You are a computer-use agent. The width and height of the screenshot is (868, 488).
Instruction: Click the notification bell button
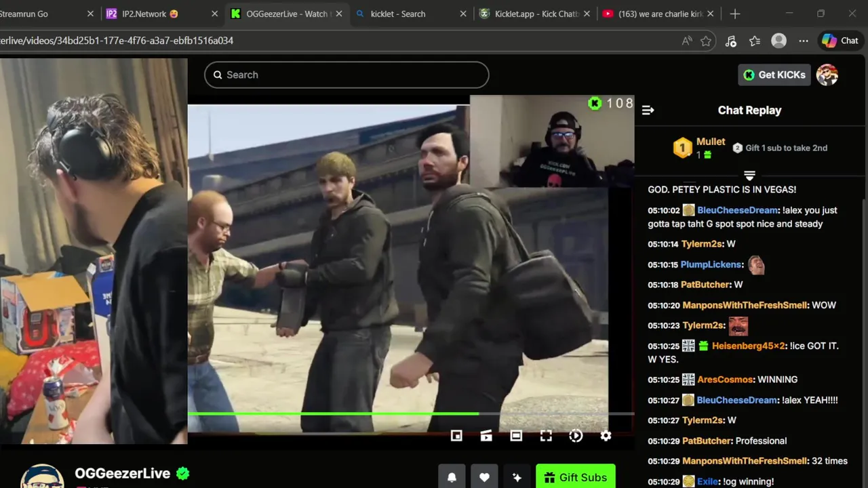click(452, 477)
